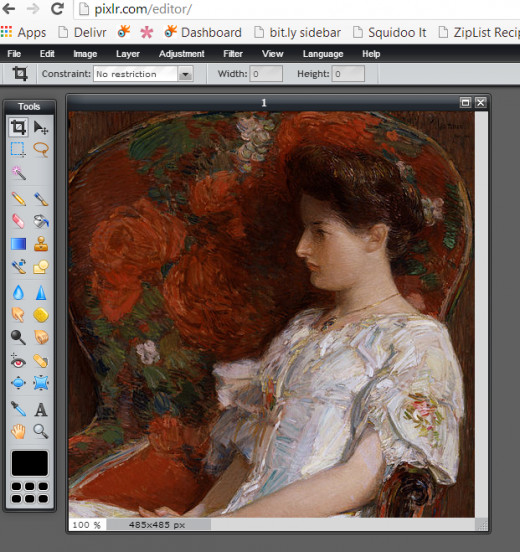520x552 pixels.
Task: Open the main black color swatch
Action: tap(30, 463)
